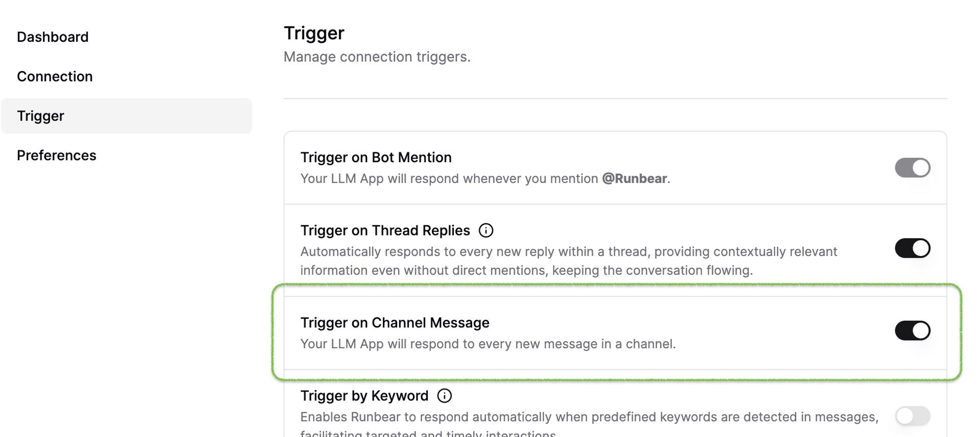Turn off Trigger on Channel Message switch

pyautogui.click(x=912, y=330)
